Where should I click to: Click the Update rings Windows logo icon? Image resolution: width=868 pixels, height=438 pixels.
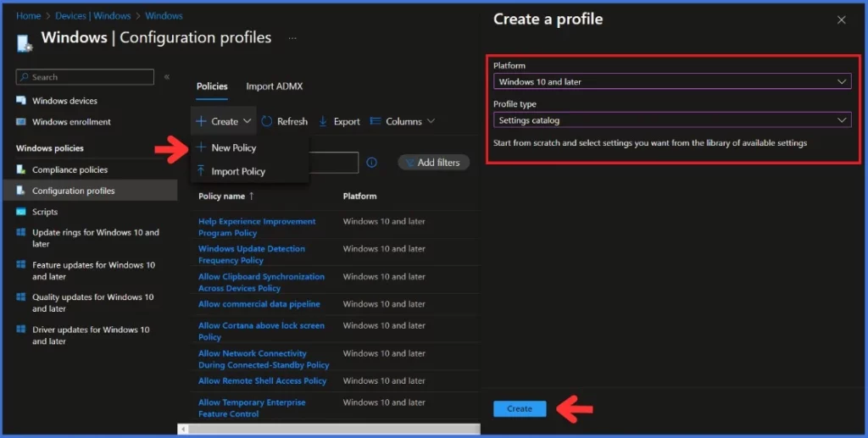[21, 232]
